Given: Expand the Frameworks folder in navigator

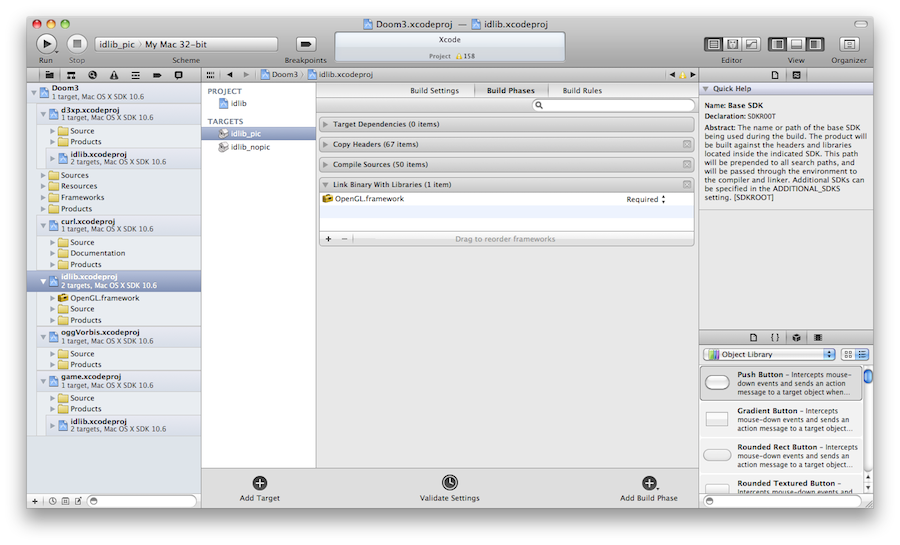Looking at the screenshot, I should point(43,197).
